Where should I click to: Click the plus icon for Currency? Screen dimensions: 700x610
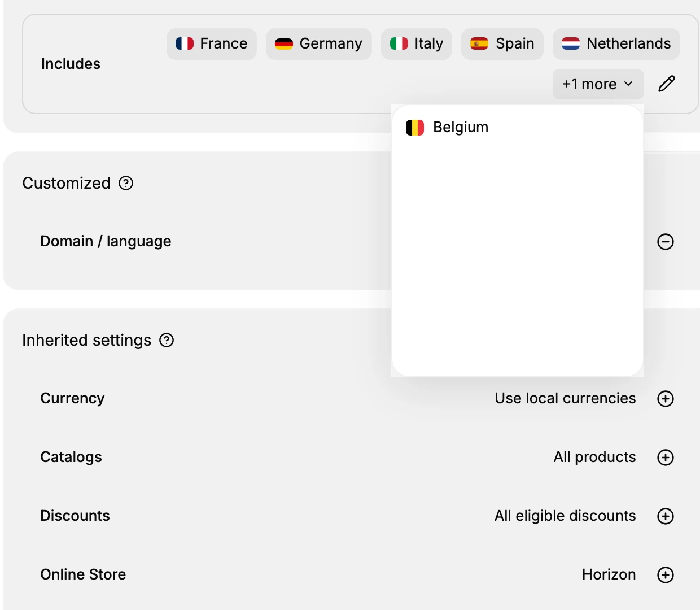[666, 399]
